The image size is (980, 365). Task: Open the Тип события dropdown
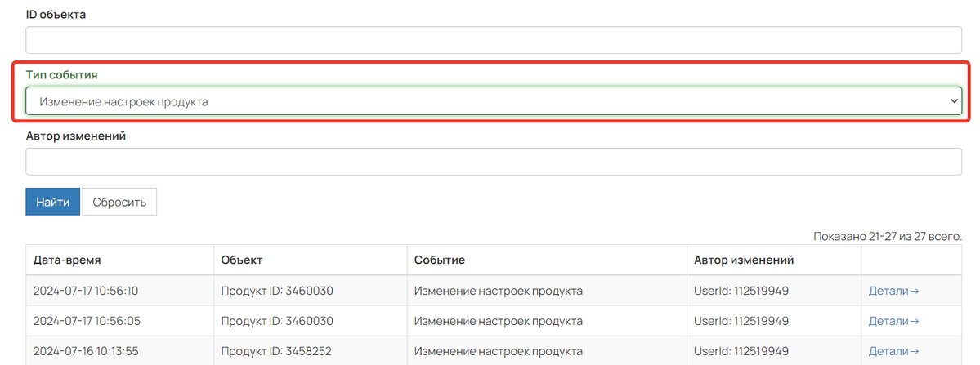[493, 101]
